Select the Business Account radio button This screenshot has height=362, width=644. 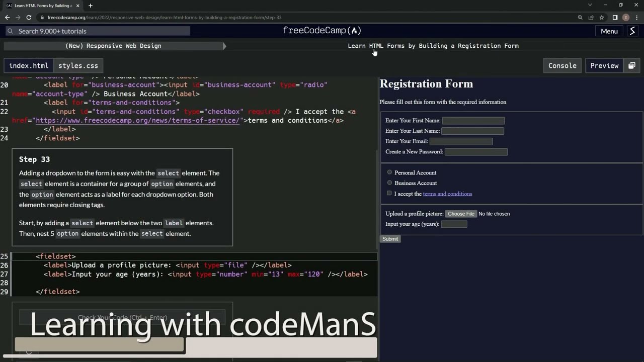[x=389, y=183]
